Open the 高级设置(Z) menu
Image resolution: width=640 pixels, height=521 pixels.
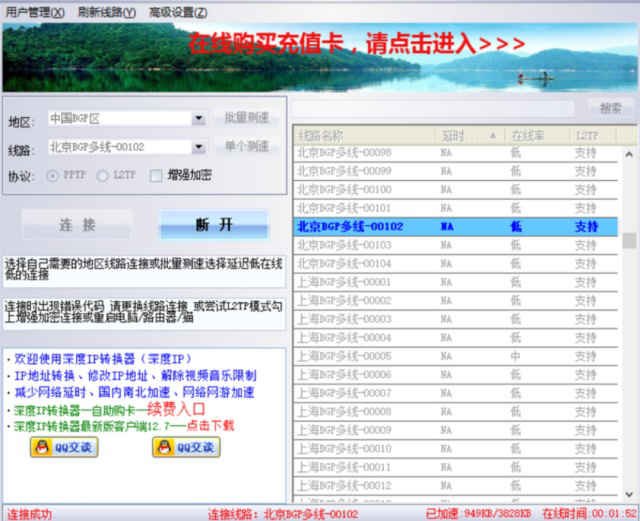click(178, 12)
